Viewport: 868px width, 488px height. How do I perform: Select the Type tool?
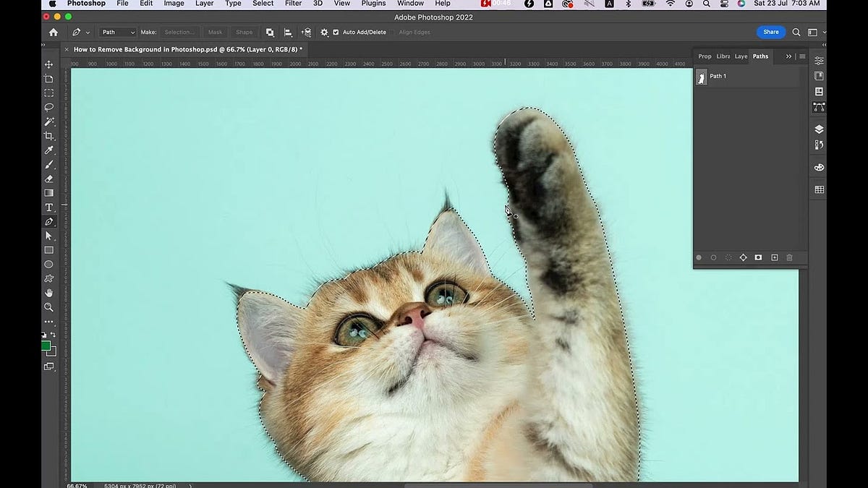click(x=49, y=207)
